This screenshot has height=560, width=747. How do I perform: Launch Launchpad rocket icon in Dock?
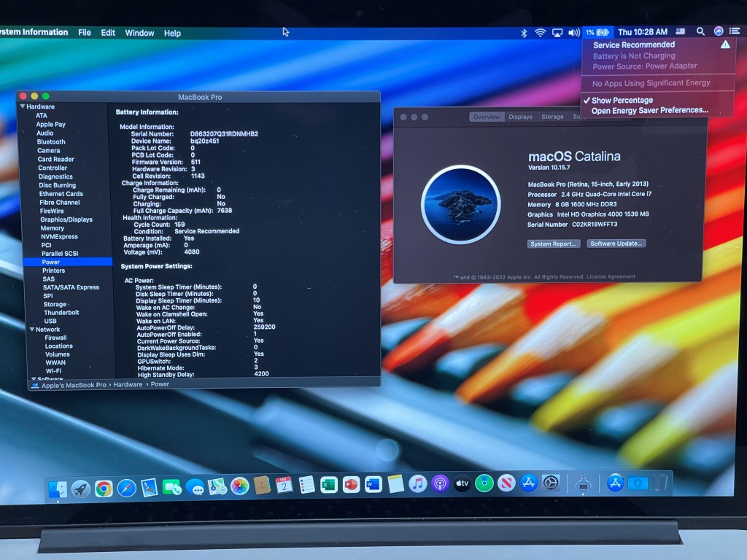[x=81, y=488]
